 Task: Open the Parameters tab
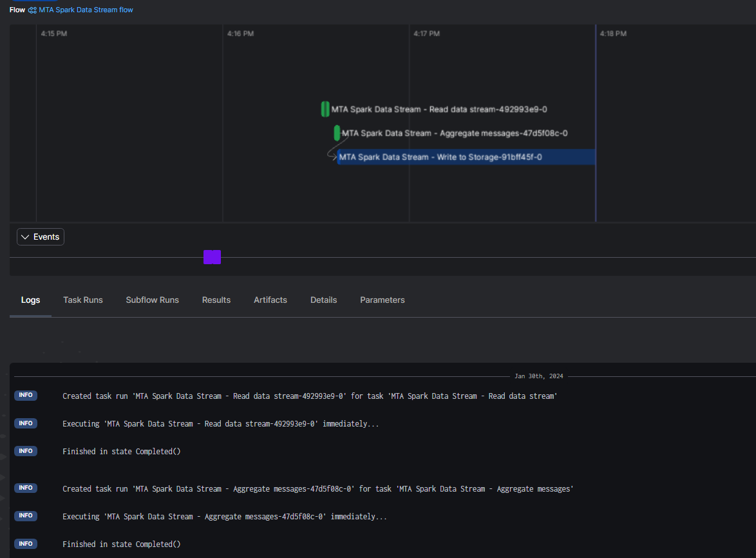pos(383,300)
